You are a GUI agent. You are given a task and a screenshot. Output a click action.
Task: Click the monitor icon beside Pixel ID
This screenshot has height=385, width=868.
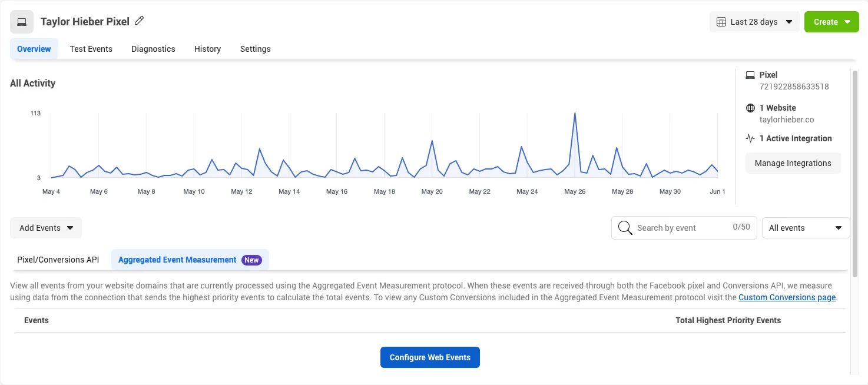tap(750, 75)
